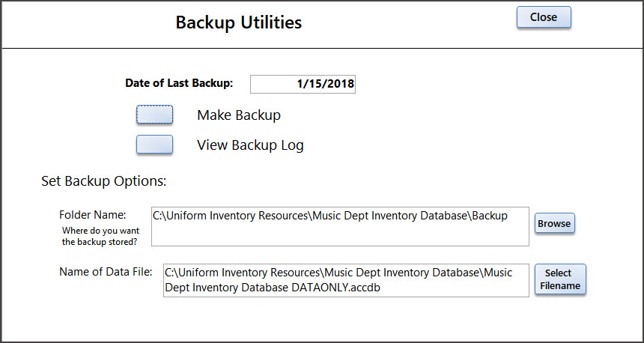The image size is (644, 343).
Task: Click the Browse button for the folder
Action: coord(554,223)
